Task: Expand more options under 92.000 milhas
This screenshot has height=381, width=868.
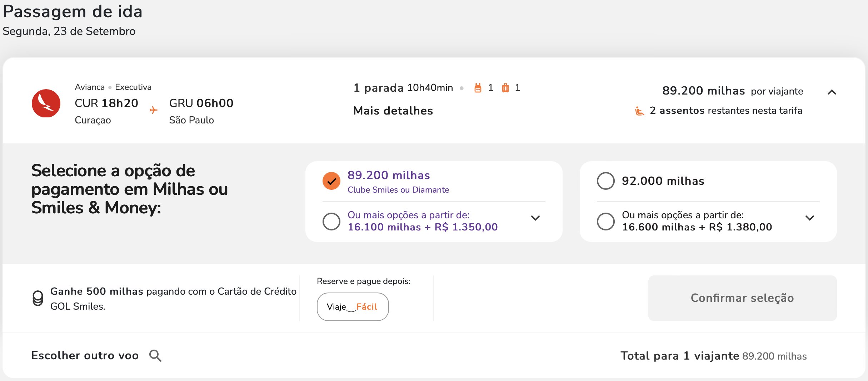Action: pos(810,218)
